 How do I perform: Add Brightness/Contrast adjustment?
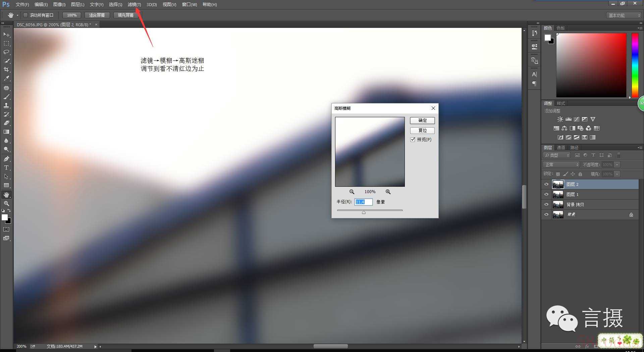click(x=560, y=119)
